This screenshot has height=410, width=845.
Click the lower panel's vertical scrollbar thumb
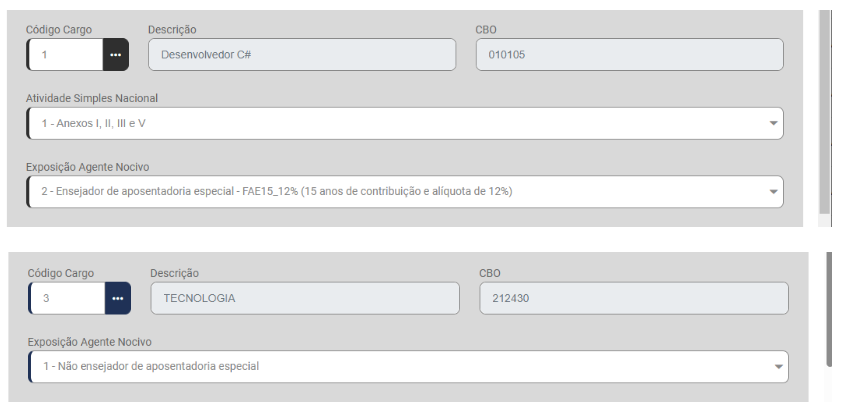(x=829, y=310)
